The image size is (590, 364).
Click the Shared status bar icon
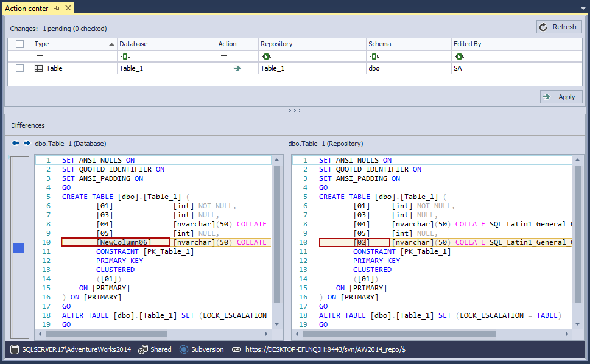point(143,349)
